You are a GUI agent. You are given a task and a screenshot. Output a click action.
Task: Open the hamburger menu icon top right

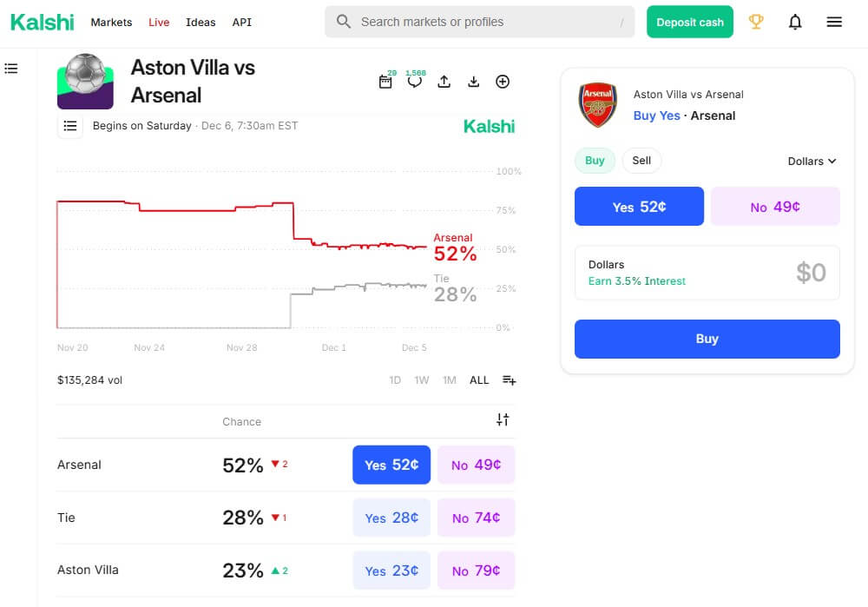(834, 22)
